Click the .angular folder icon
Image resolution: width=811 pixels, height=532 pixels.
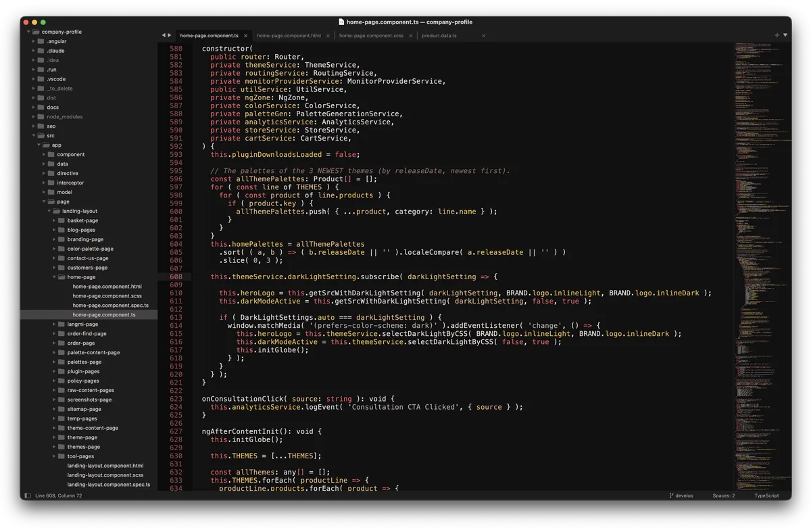(41, 41)
